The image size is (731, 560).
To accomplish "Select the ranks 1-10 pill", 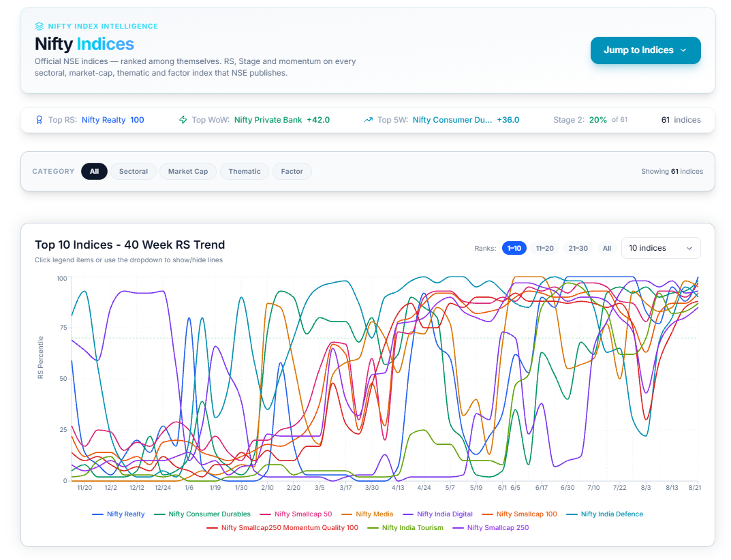I will [514, 248].
